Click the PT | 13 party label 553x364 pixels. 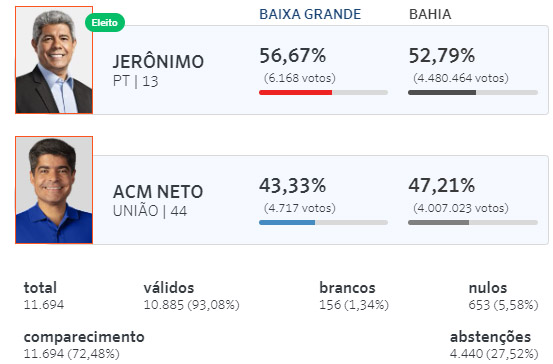click(135, 81)
